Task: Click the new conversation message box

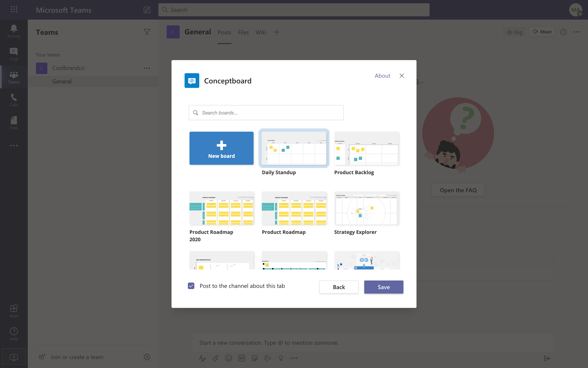Action: click(373, 343)
